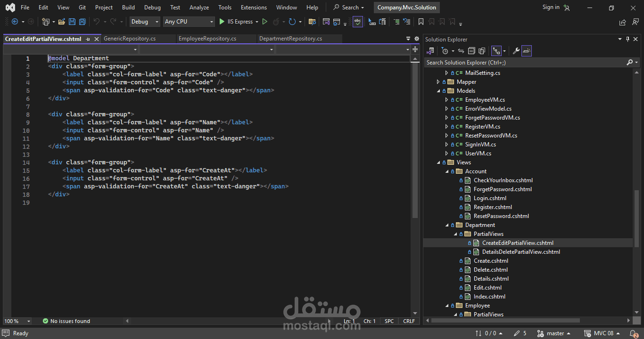Toggle the abc spell checker button

[358, 22]
